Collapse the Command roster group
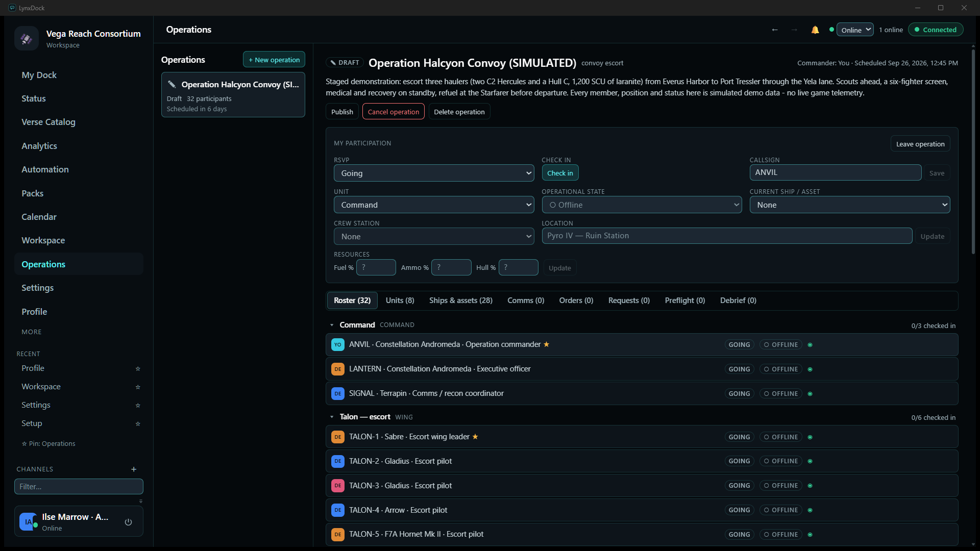The image size is (980, 551). (332, 325)
